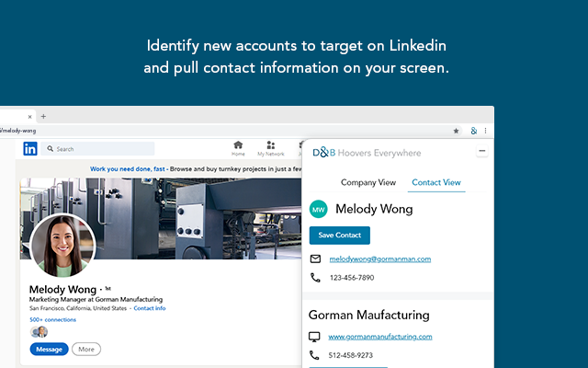Click the D&B Hoovers extension icon

(x=474, y=131)
